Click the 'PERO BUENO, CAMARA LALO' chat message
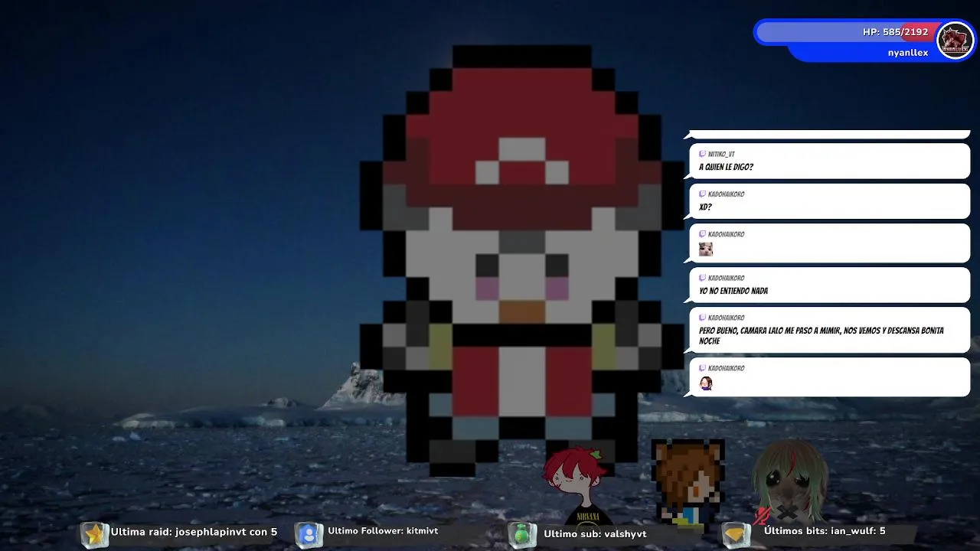The image size is (980, 551). (x=821, y=336)
